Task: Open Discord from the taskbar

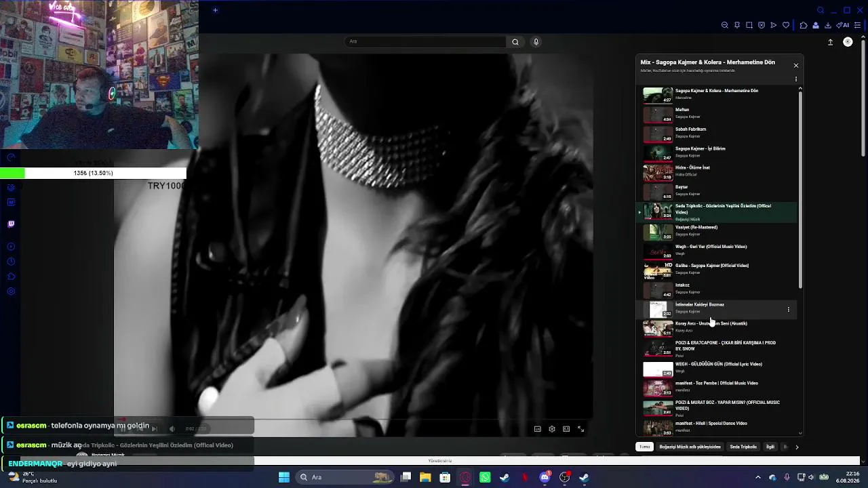Action: tap(545, 477)
